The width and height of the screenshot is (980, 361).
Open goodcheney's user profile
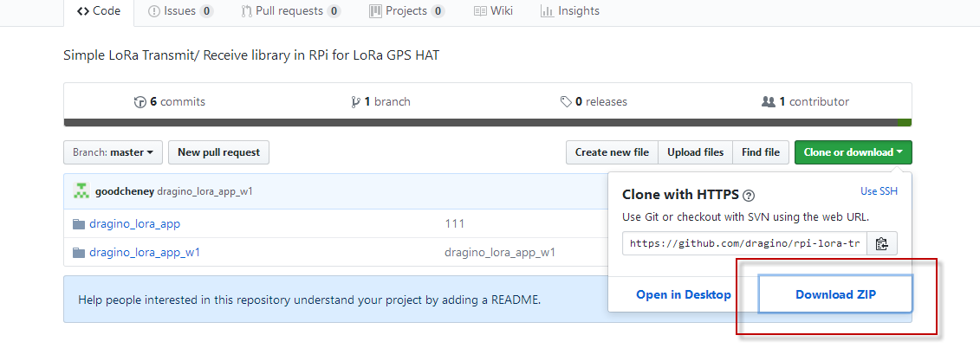pyautogui.click(x=125, y=191)
